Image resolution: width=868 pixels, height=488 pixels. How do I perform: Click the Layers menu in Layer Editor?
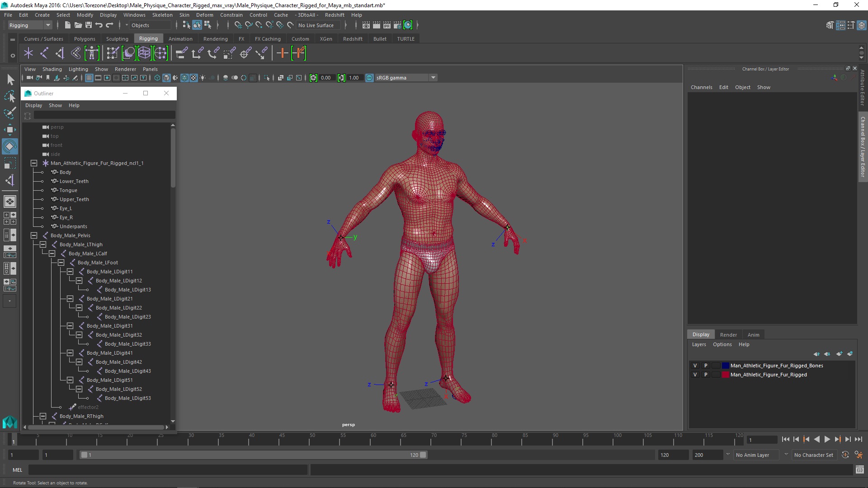(698, 344)
